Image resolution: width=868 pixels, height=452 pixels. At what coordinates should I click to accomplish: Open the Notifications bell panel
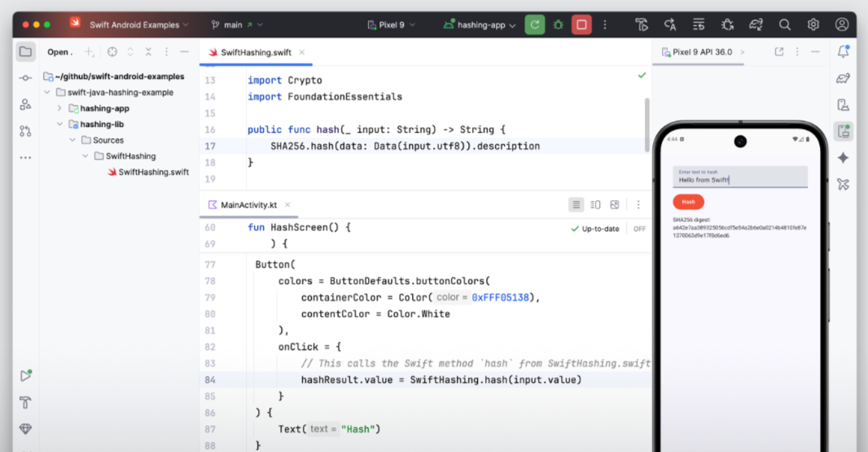tap(843, 52)
